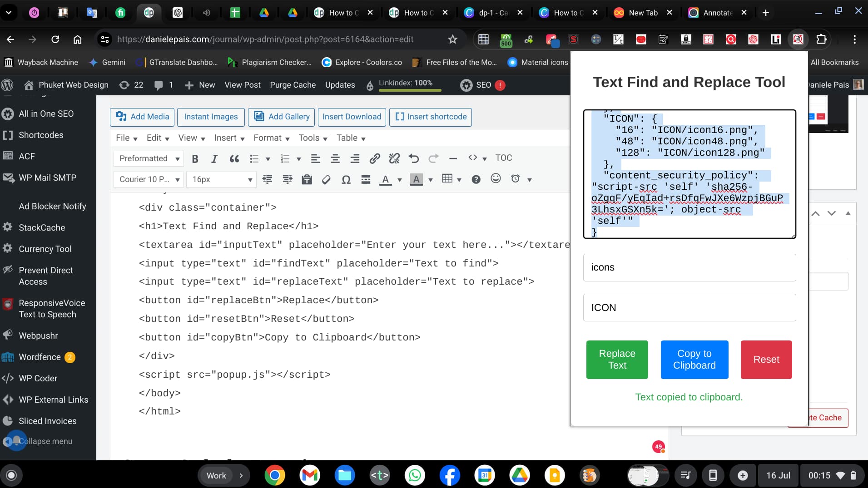
Task: Click the replace field containing 'ICON'
Action: pyautogui.click(x=689, y=308)
